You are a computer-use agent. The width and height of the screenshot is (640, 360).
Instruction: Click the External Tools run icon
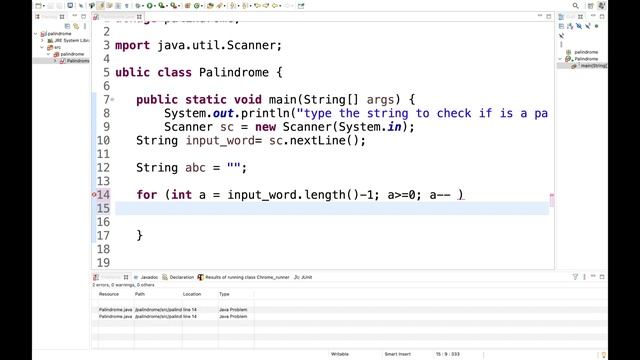point(174,6)
